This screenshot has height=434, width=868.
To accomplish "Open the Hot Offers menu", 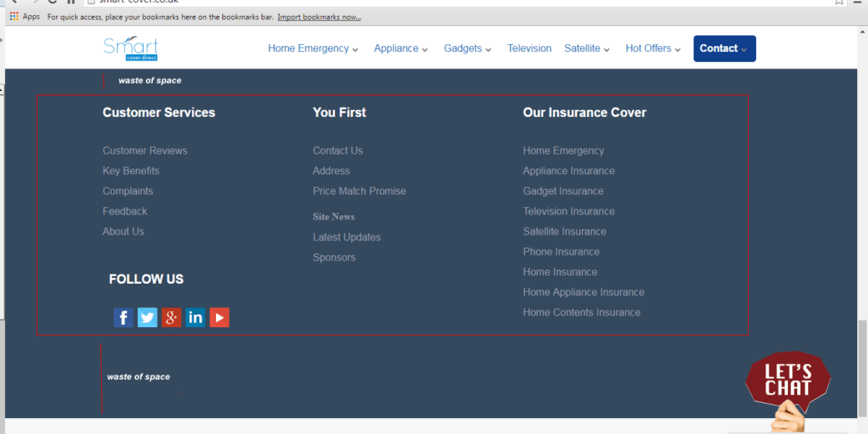I will [653, 48].
